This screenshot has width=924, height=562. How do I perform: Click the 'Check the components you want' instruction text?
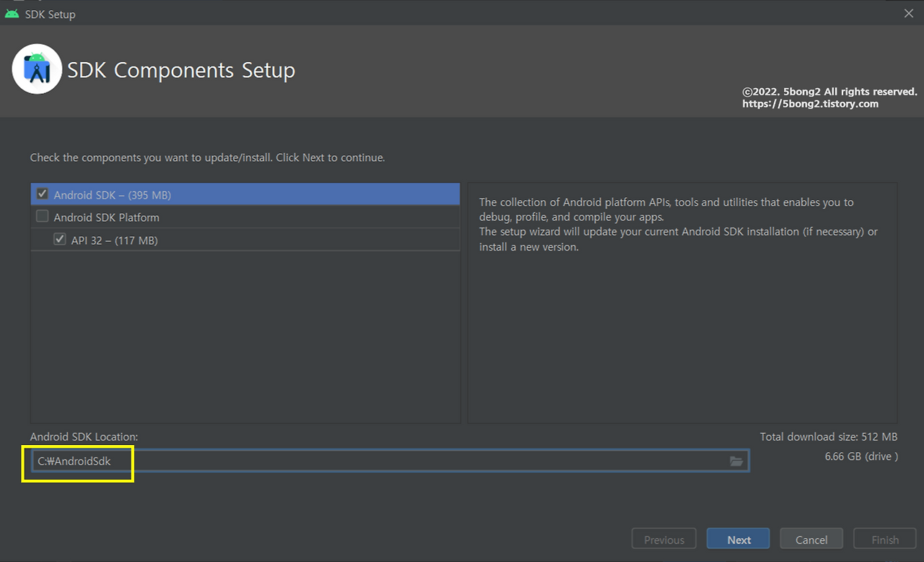click(207, 157)
